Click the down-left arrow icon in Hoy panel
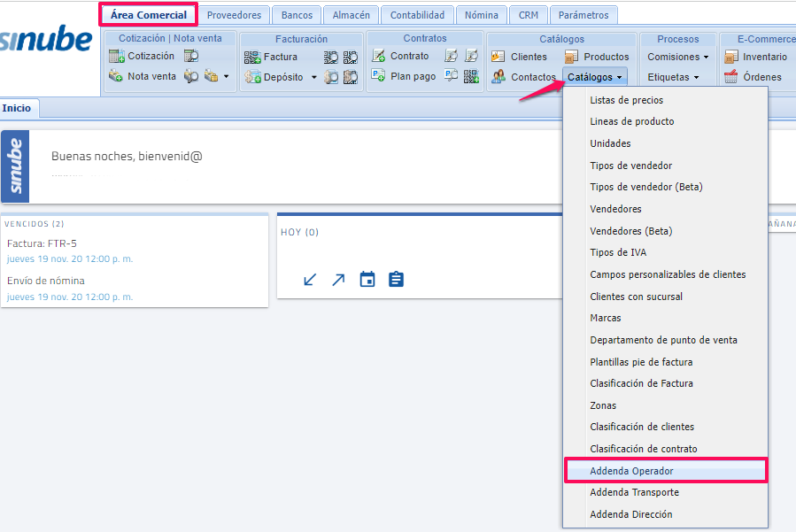Screen dimensions: 796x532 point(310,280)
